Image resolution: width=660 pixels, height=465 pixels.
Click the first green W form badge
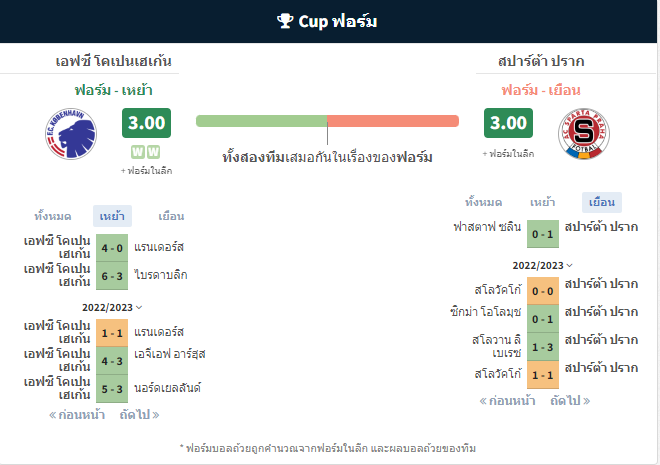point(138,151)
